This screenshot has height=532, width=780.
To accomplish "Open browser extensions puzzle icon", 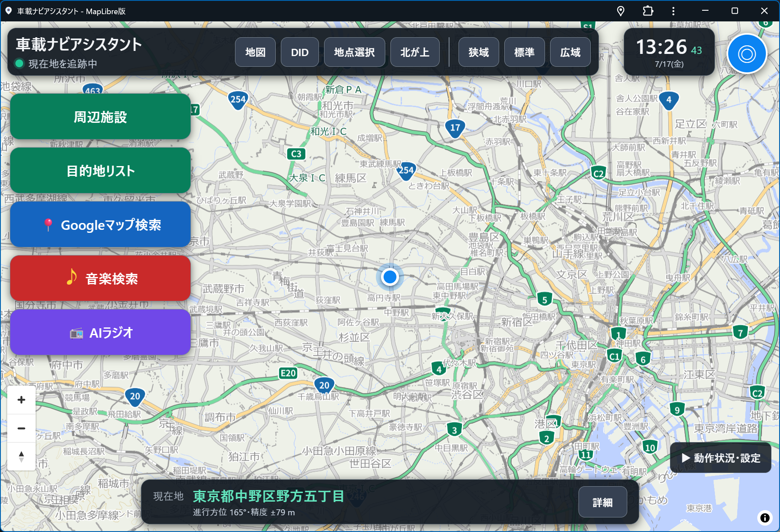I will coord(648,11).
